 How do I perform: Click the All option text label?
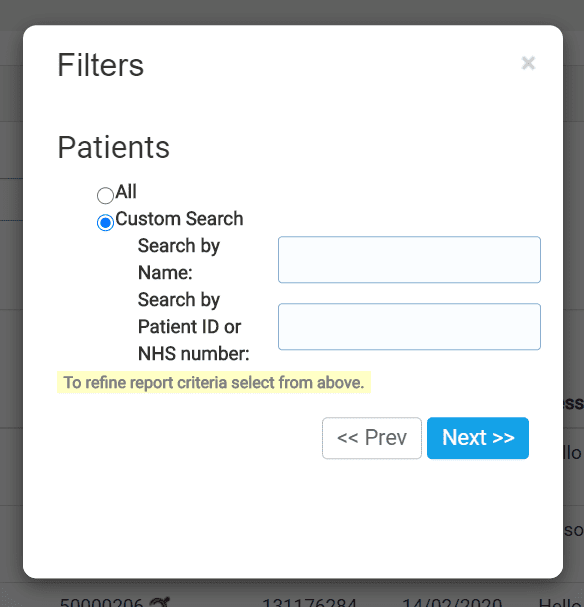coord(126,192)
